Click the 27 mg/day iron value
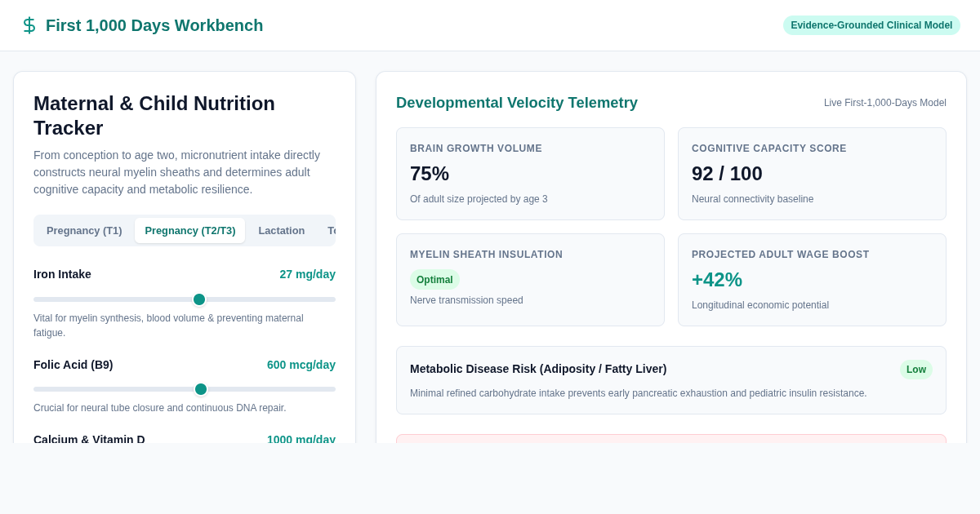This screenshot has height=514, width=980. point(307,274)
